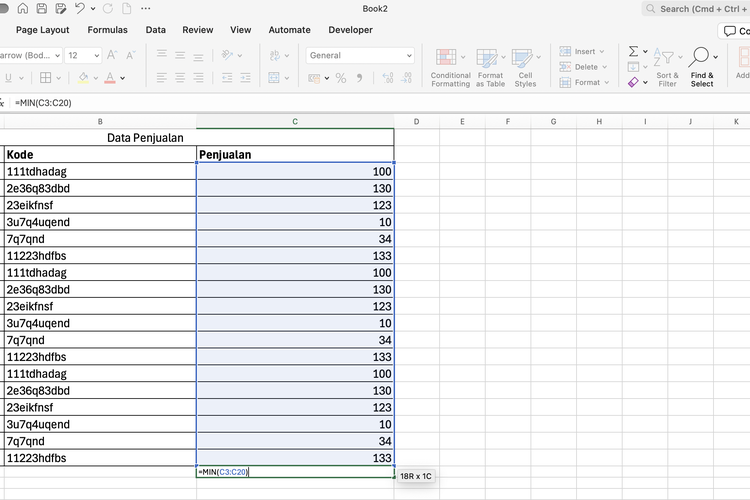The width and height of the screenshot is (750, 500).
Task: Click the Percent Style icon
Action: [341, 78]
